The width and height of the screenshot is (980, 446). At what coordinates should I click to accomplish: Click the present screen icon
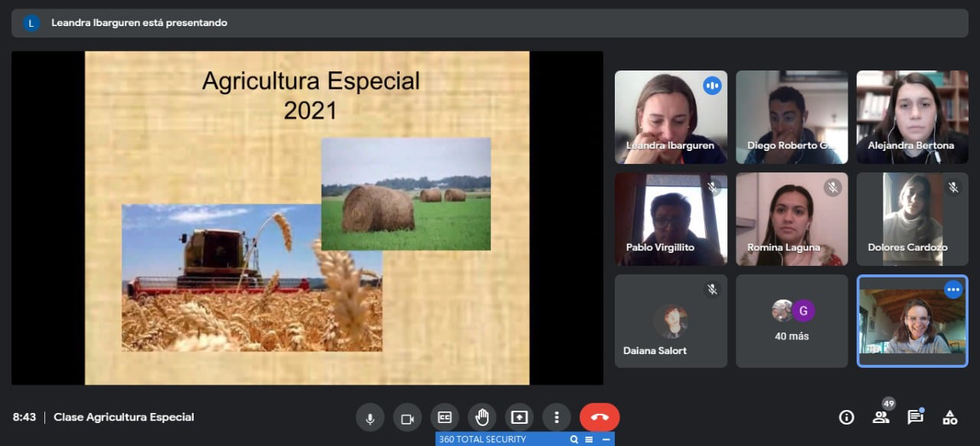pos(519,418)
